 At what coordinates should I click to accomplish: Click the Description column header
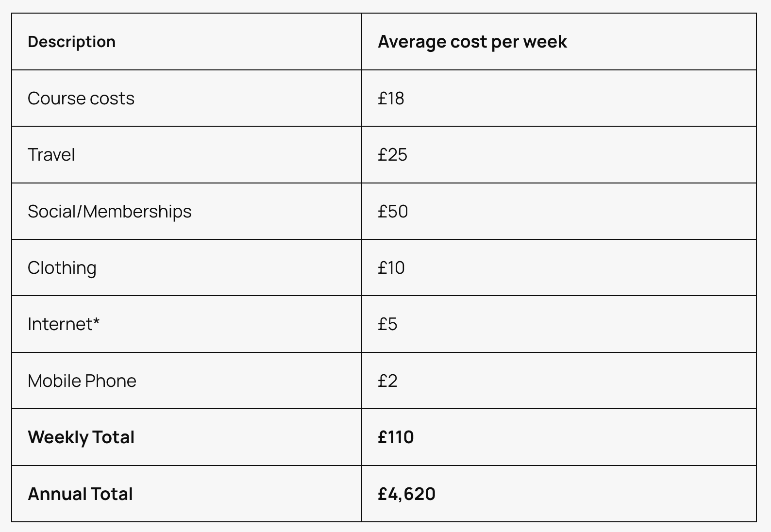(71, 42)
